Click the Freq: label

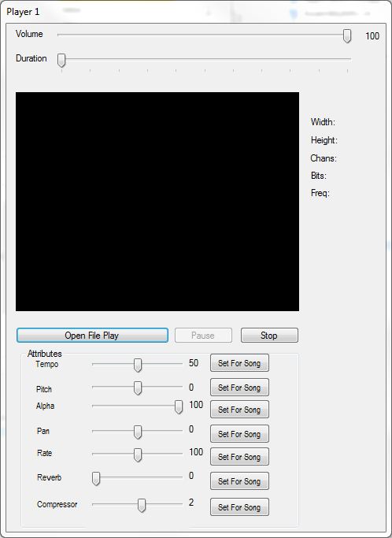(320, 193)
